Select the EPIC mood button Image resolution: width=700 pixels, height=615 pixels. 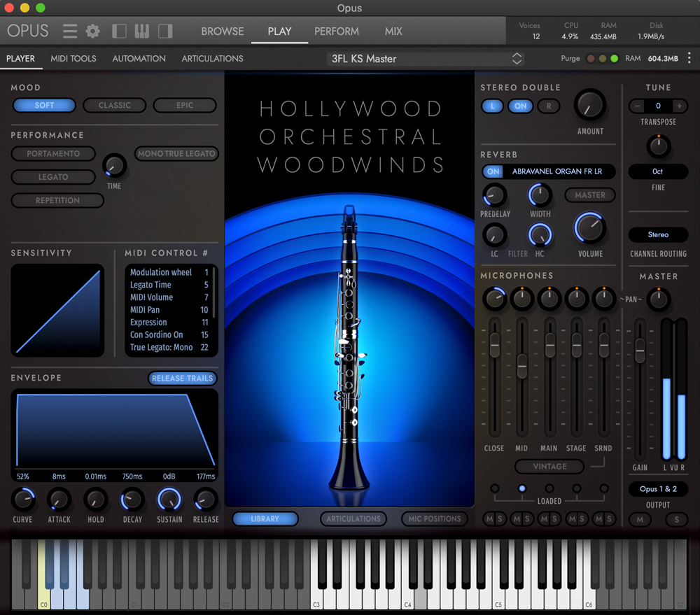click(x=185, y=106)
